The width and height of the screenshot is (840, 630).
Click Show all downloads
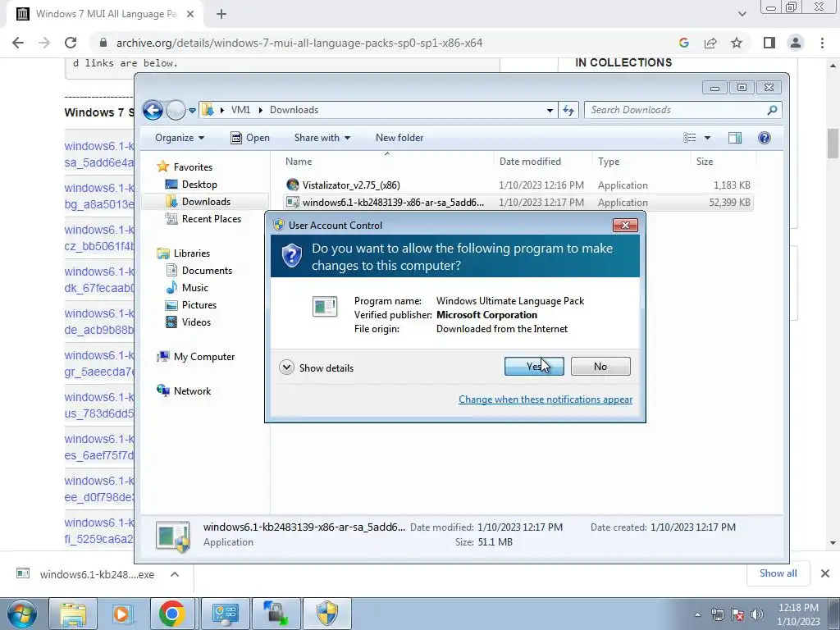coord(778,573)
